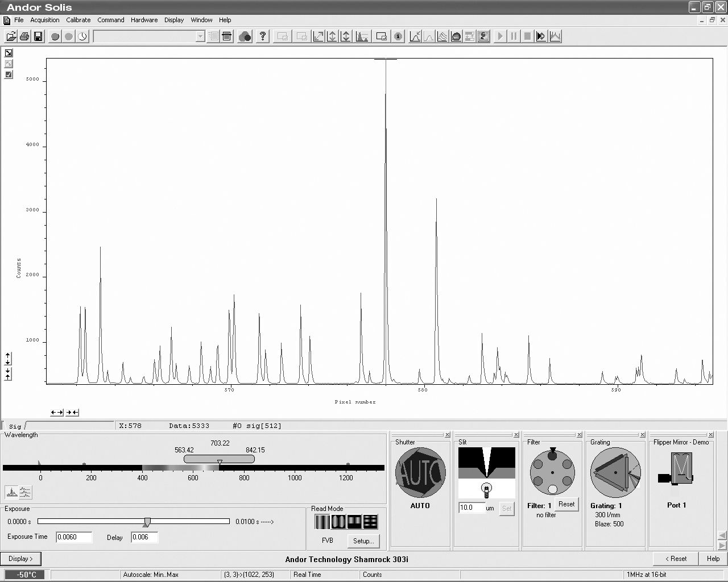
Task: Click the slit width input showing 10.0 um
Action: click(x=473, y=508)
